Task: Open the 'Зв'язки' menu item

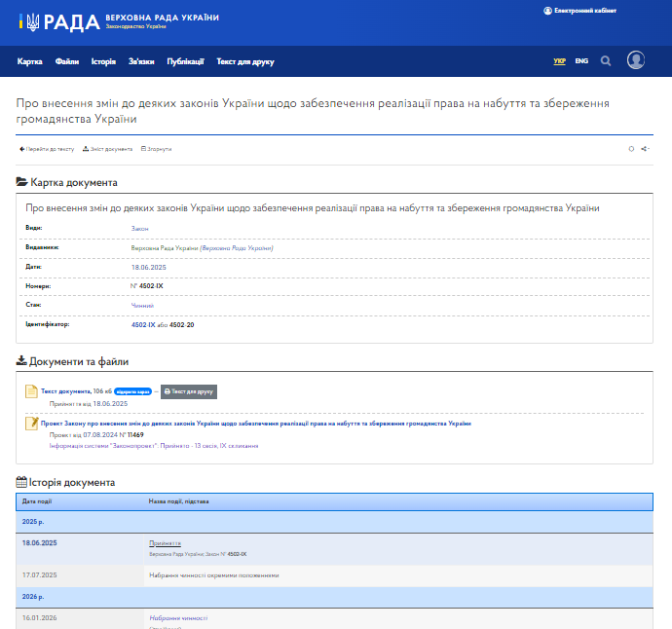Action: click(x=141, y=61)
